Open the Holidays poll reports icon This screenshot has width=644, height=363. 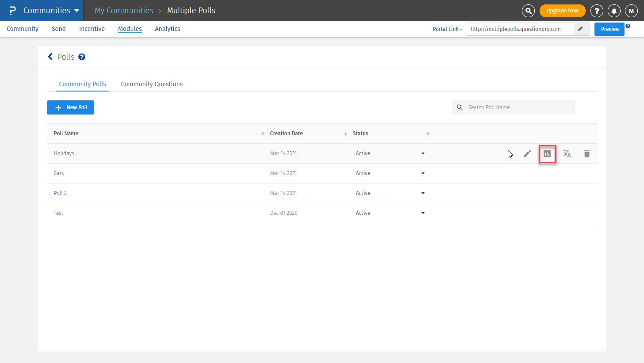pos(547,154)
